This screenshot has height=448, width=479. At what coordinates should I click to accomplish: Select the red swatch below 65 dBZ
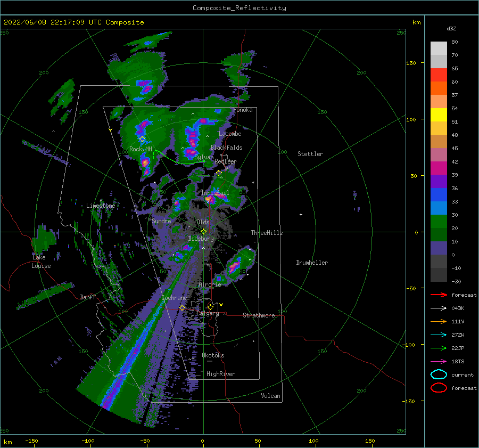pyautogui.click(x=439, y=75)
